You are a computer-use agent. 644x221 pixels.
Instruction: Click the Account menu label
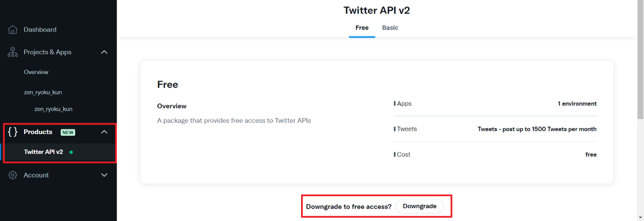coord(36,175)
